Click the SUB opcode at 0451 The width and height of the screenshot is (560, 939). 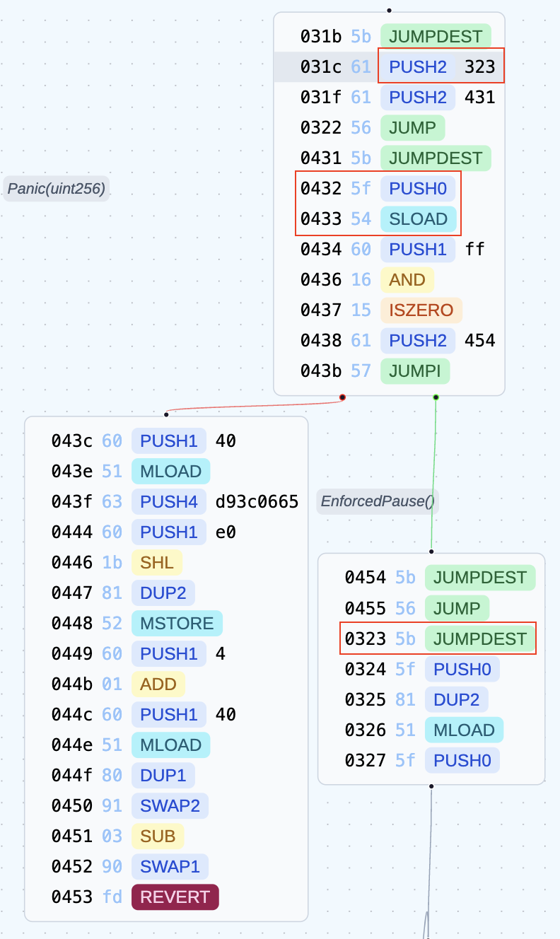158,836
